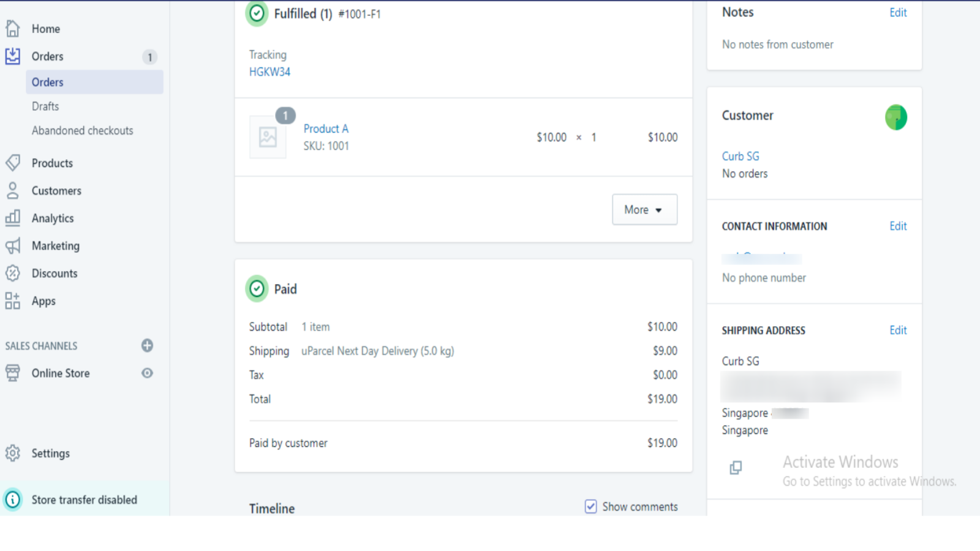
Task: Follow the HGKW34 tracking link
Action: (269, 72)
